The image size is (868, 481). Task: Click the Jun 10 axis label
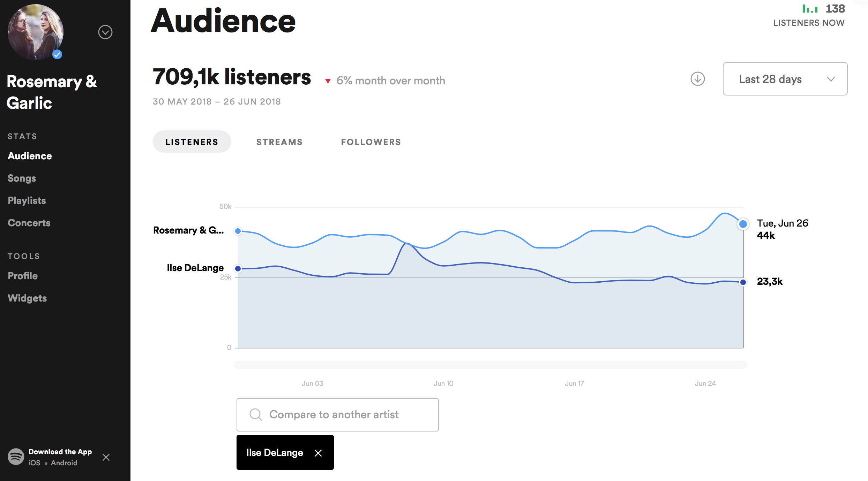coord(443,383)
